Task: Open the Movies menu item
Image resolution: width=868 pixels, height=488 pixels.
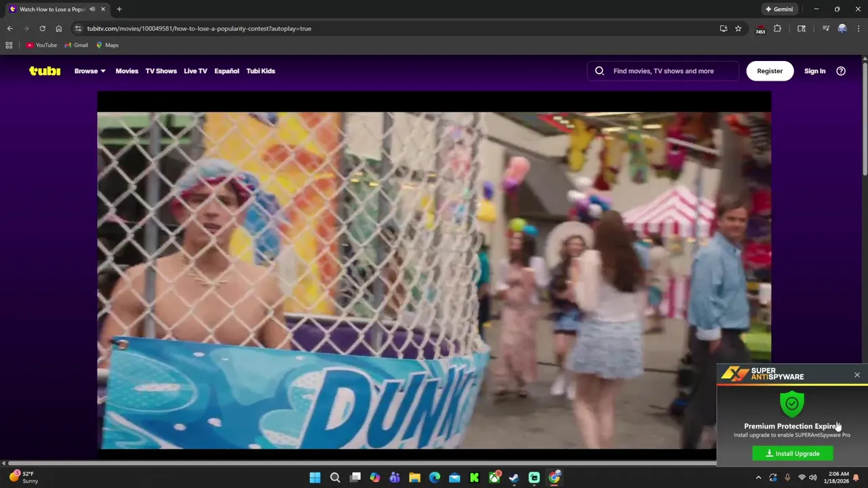Action: point(127,70)
